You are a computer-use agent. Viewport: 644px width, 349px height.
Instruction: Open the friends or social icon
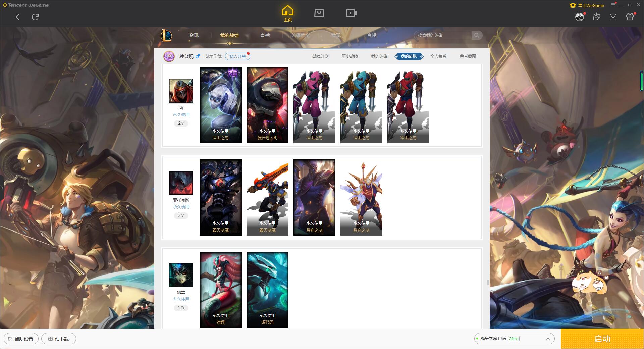[596, 17]
